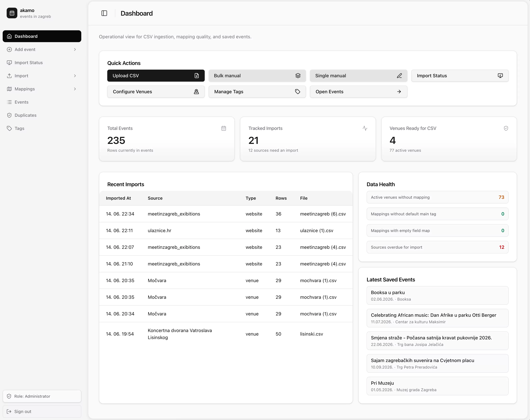Click the Mappings with empty field map row
Screen dimensions: 530x420
[438, 230]
